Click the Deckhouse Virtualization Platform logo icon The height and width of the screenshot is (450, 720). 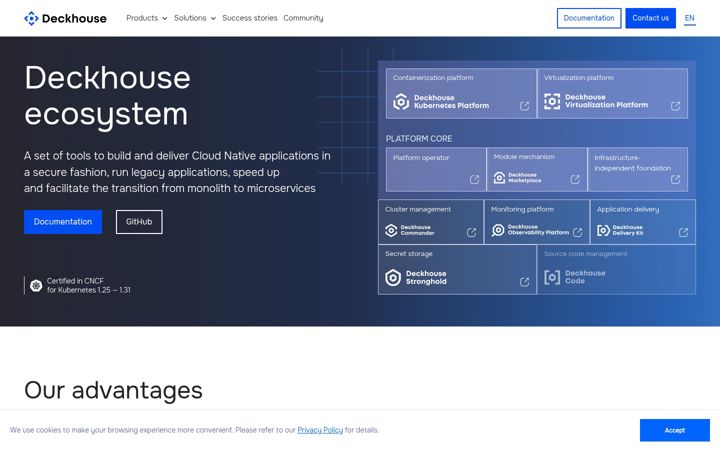pos(552,101)
